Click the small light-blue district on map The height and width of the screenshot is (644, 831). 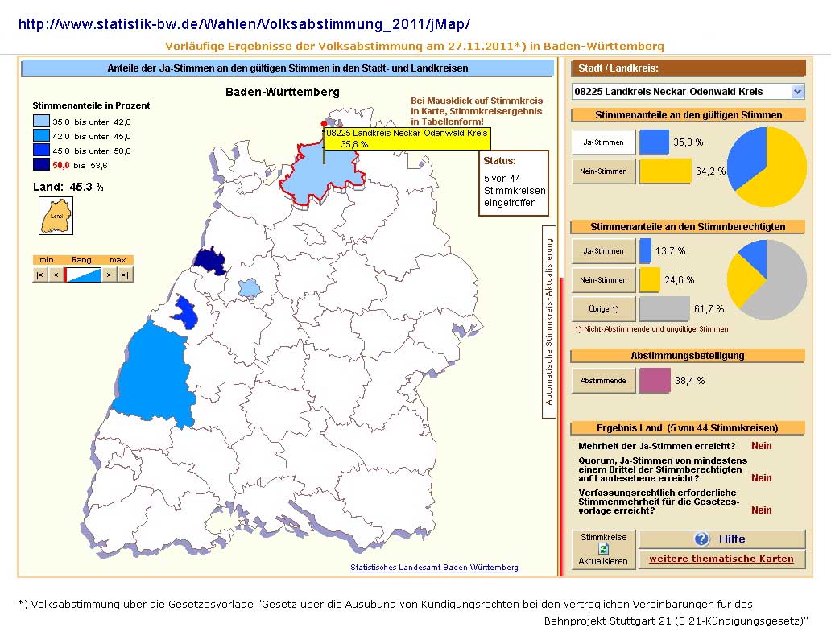click(x=249, y=288)
